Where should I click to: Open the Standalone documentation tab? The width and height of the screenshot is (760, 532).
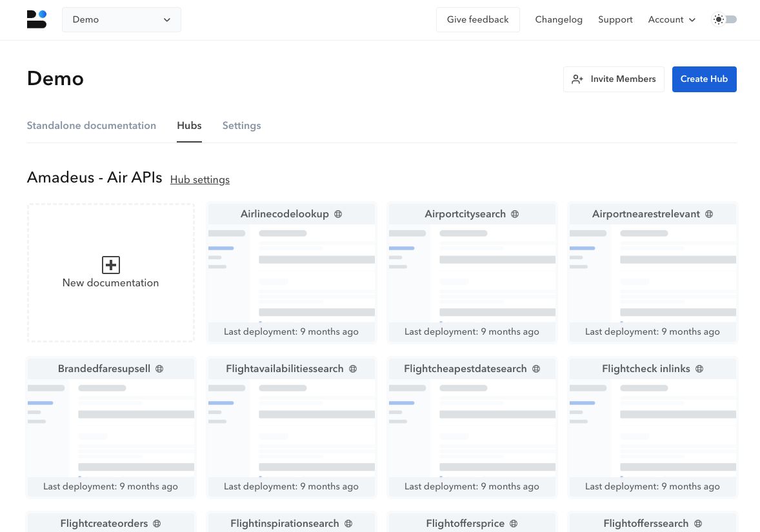tap(91, 126)
